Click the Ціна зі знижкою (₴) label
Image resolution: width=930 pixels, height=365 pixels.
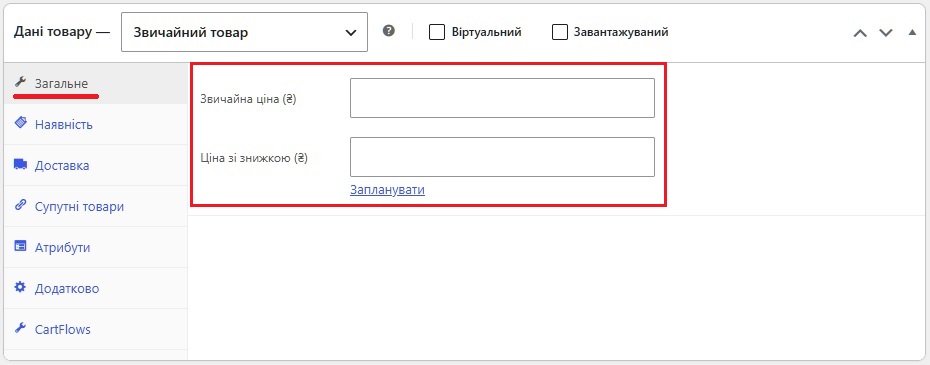[254, 158]
